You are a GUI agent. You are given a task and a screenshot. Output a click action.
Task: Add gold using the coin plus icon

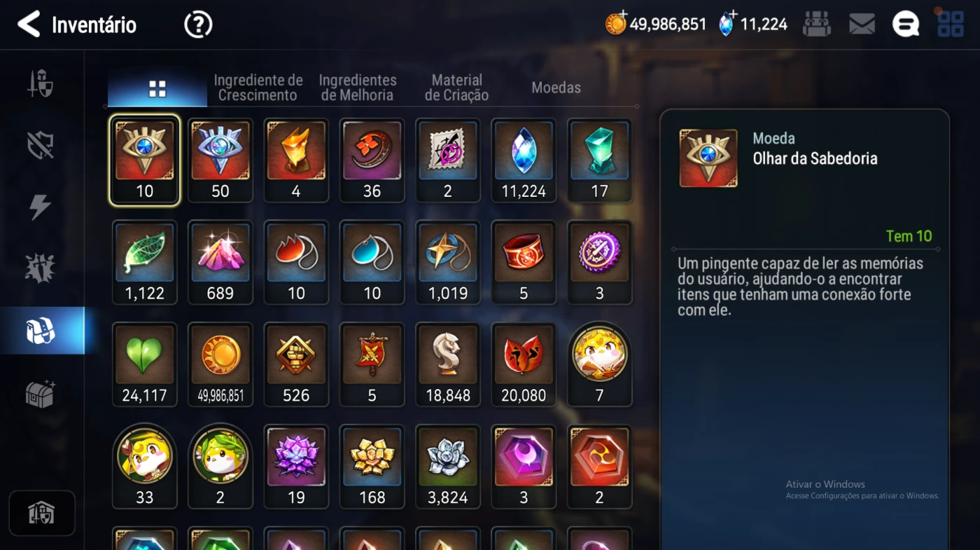(x=617, y=24)
